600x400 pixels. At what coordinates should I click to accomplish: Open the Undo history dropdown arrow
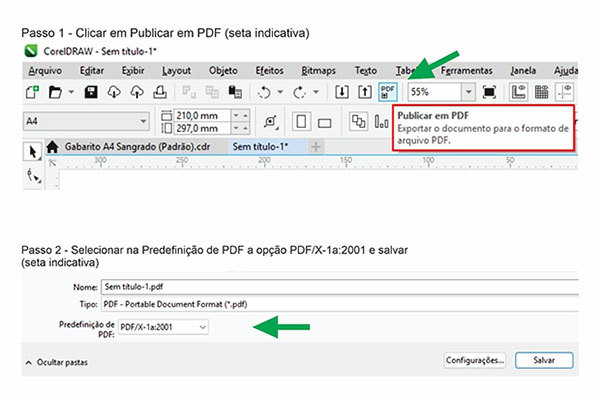coord(280,92)
